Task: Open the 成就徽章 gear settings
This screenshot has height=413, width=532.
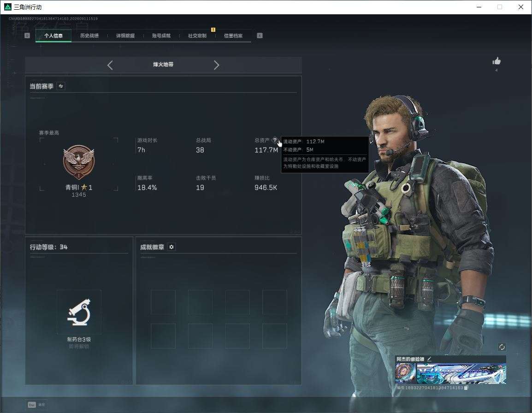Action: (171, 247)
